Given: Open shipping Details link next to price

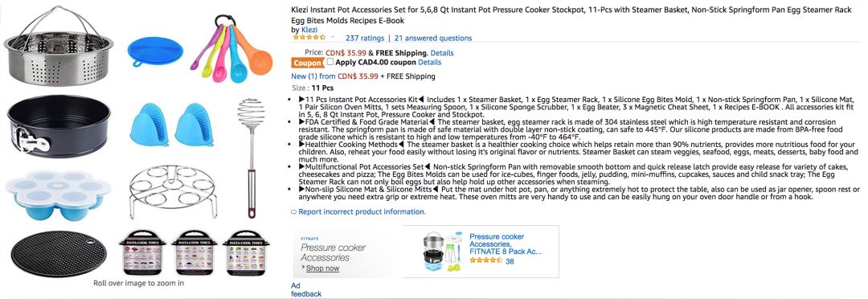Looking at the screenshot, I should point(442,53).
